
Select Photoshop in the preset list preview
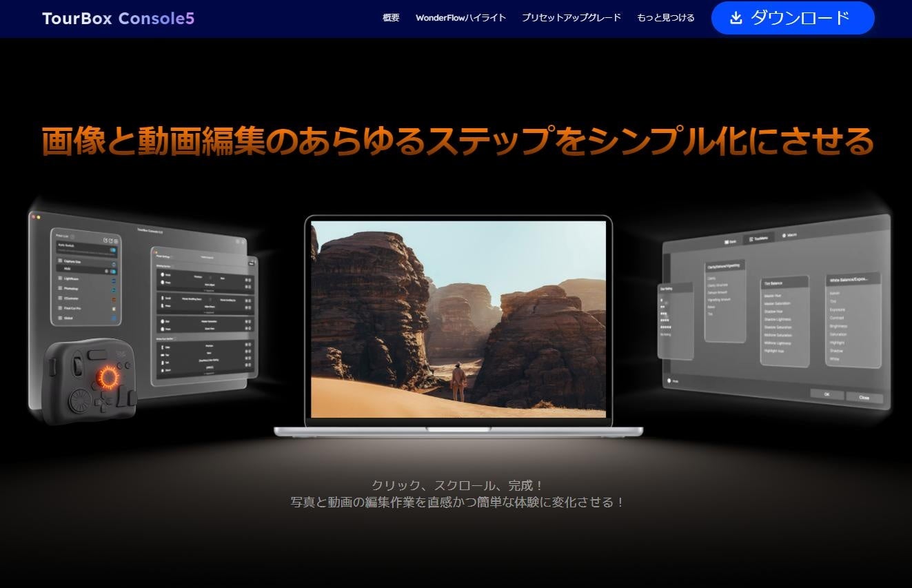pos(87,289)
